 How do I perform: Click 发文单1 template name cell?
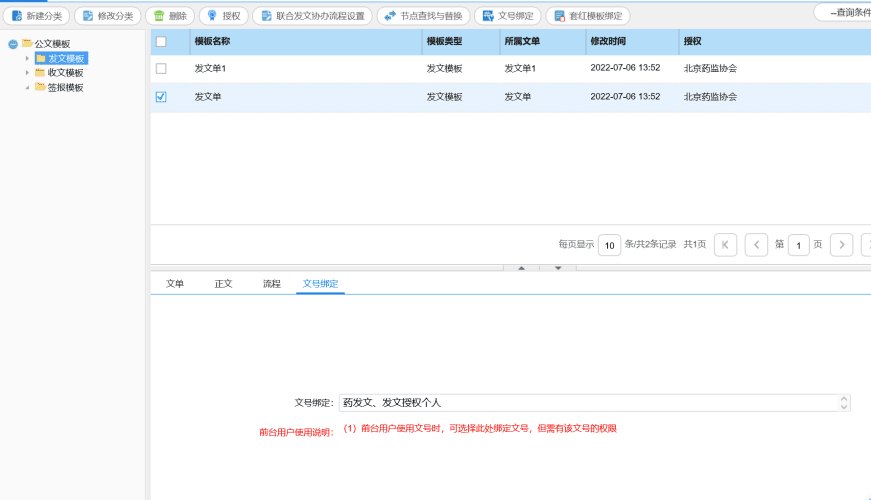coord(210,68)
